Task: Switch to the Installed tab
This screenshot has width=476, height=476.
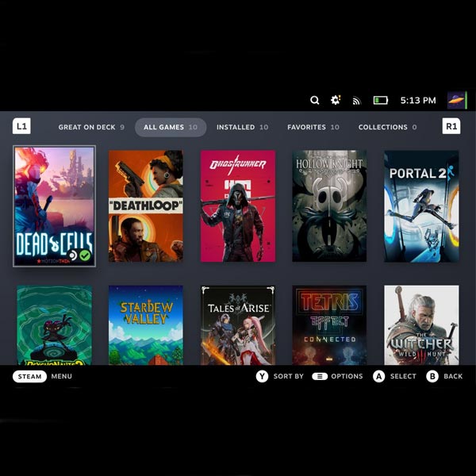Action: click(x=242, y=127)
